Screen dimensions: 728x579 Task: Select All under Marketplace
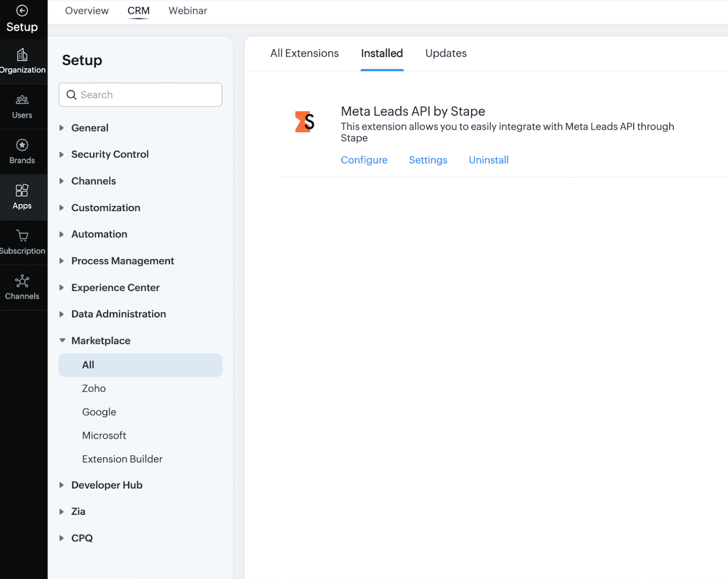[x=140, y=365]
